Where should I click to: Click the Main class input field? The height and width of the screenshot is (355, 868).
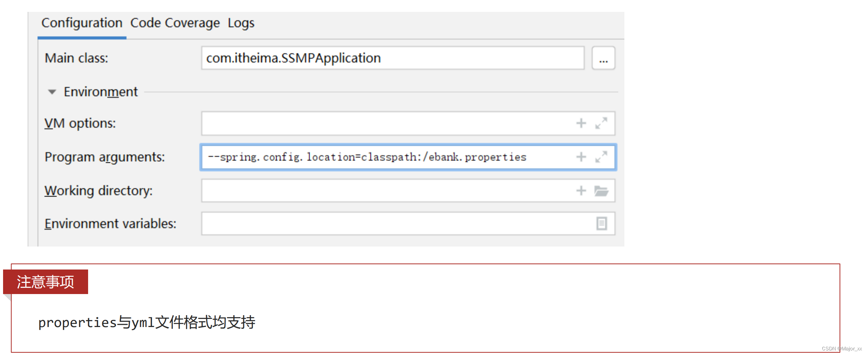pyautogui.click(x=393, y=58)
